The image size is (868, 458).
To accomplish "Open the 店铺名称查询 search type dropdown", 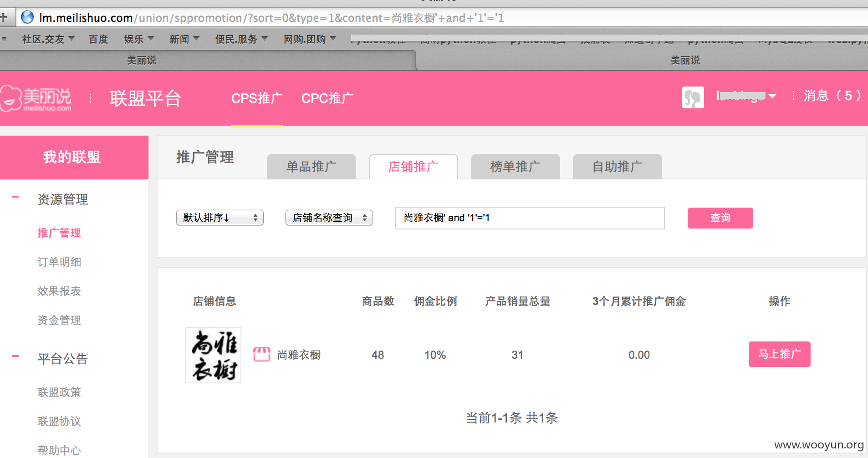I will pyautogui.click(x=329, y=218).
